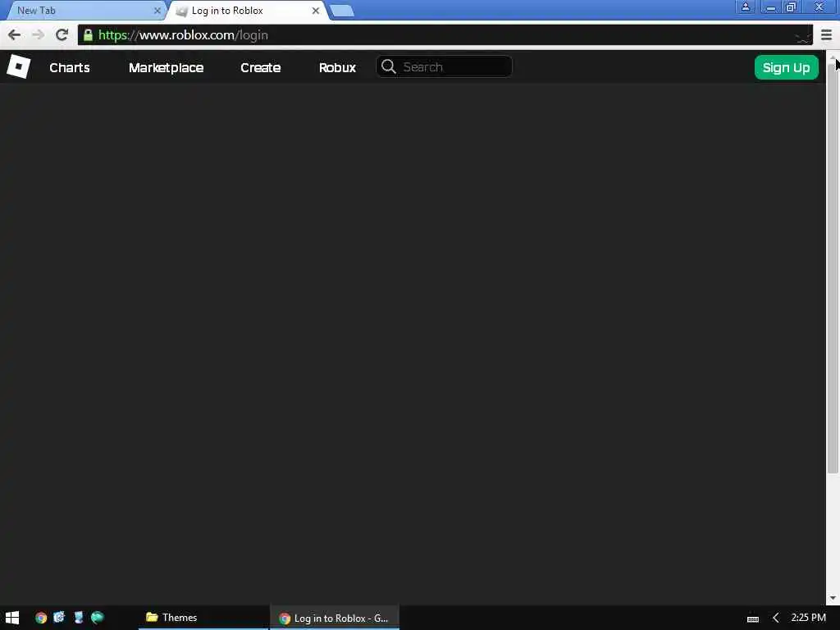Open touch keyboard tray icon
This screenshot has width=840, height=630.
(753, 619)
